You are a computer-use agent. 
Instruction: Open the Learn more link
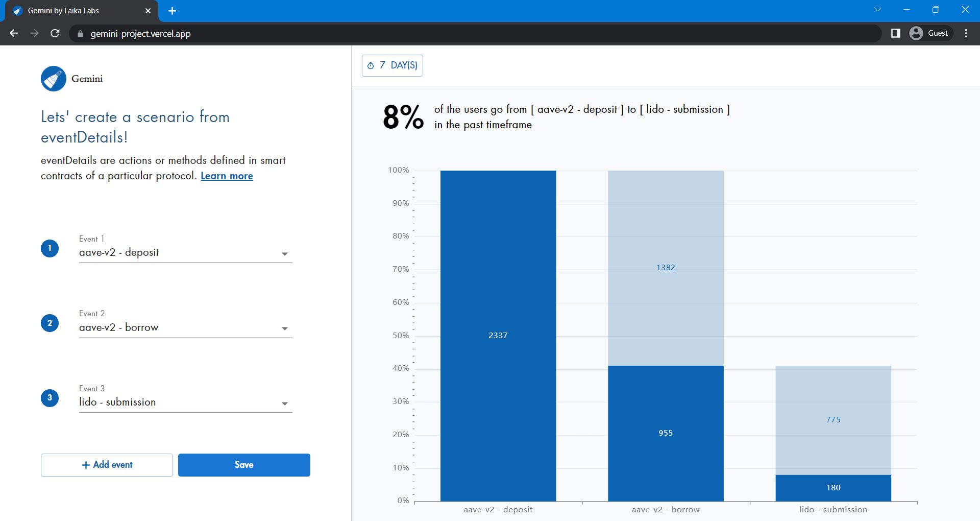point(227,176)
